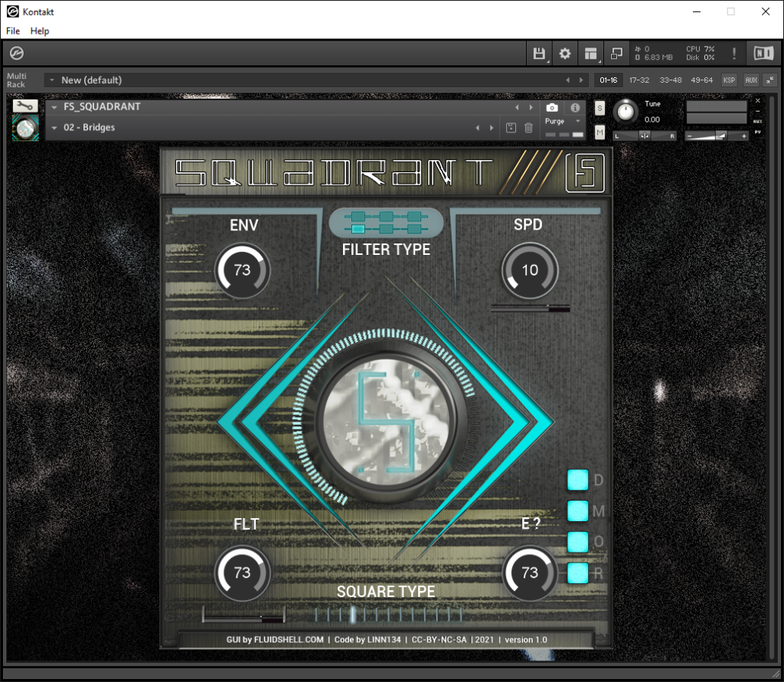
Task: Toggle the AUX panel button in rack header
Action: [751, 80]
